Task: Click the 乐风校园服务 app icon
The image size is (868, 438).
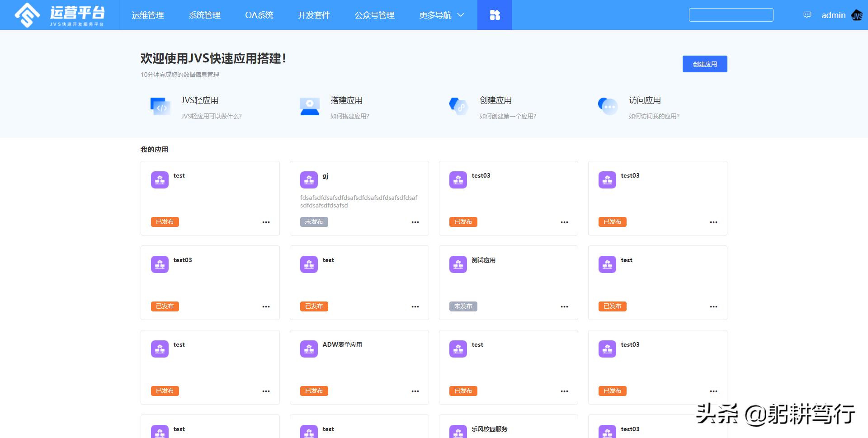Action: click(458, 432)
